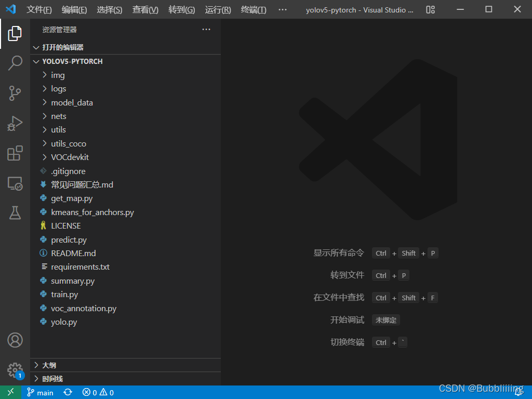
Task: Open the 选择(S) menu
Action: coord(110,10)
